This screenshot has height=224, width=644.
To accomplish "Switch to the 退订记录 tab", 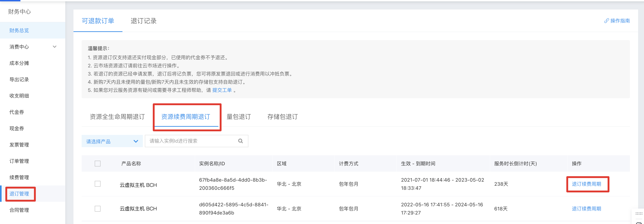I will pos(144,21).
